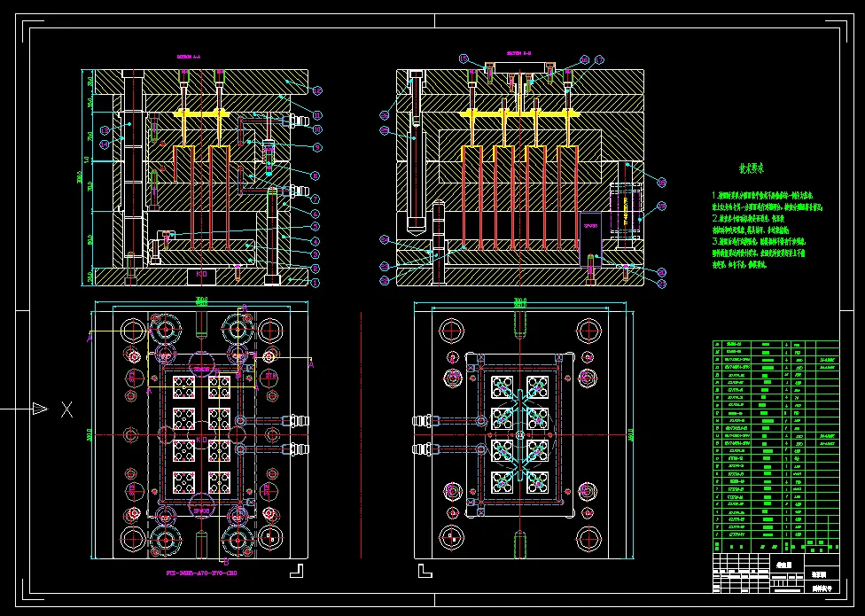Click section line letter B above left plan view
This screenshot has width=865, height=616.
tap(245, 308)
